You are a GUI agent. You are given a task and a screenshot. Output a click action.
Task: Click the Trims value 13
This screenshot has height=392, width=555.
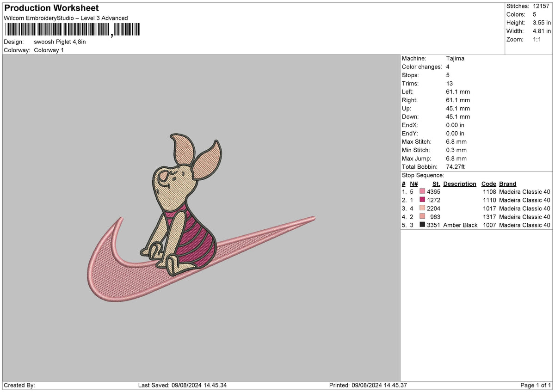click(x=450, y=83)
